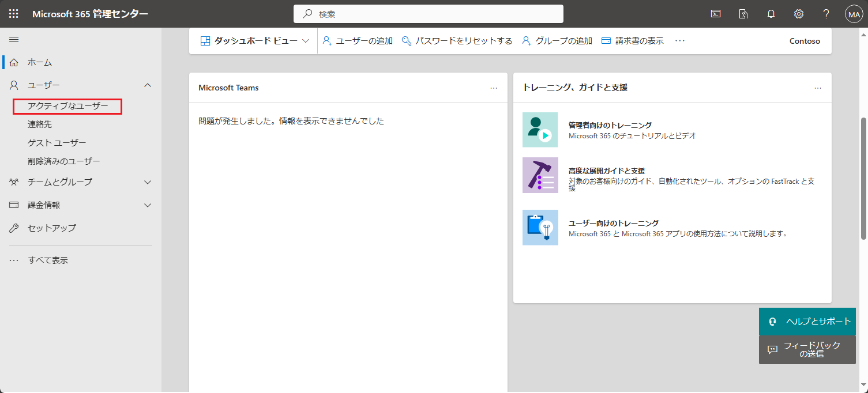This screenshot has height=393, width=868.
Task: Click the page vertical scrollbar
Action: (863, 179)
